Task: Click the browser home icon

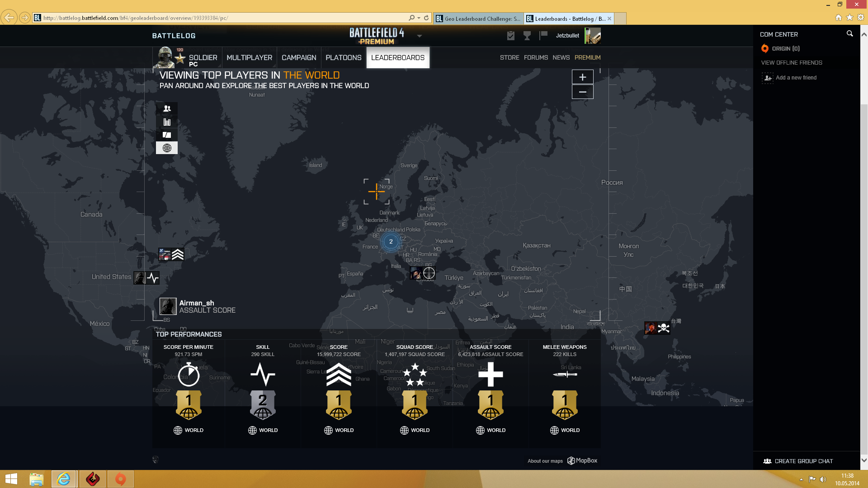Action: (x=839, y=18)
